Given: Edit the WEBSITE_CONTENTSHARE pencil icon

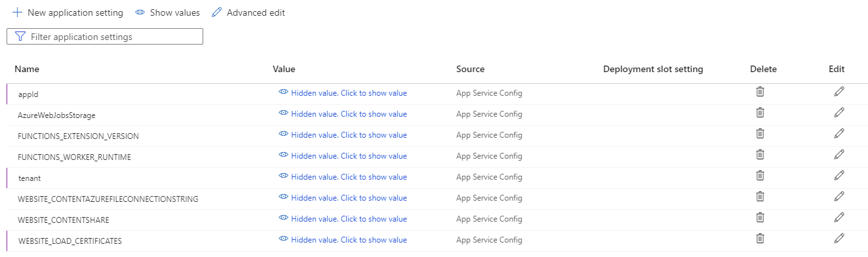Looking at the screenshot, I should tap(838, 218).
